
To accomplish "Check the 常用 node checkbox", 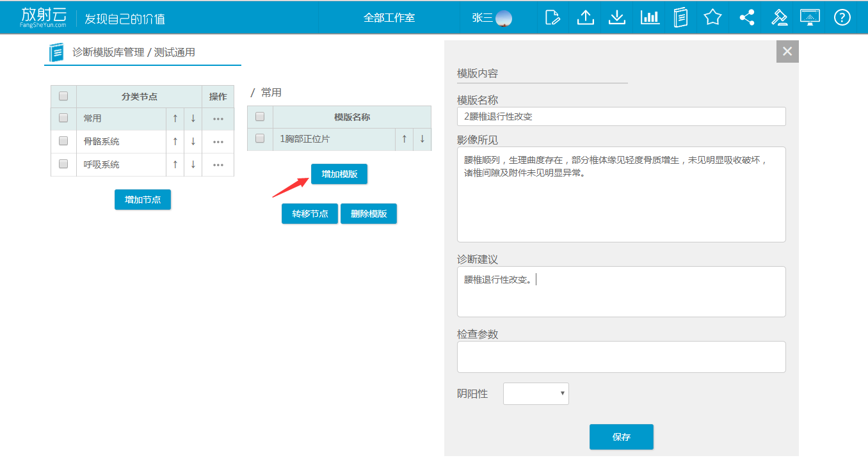I will click(63, 118).
